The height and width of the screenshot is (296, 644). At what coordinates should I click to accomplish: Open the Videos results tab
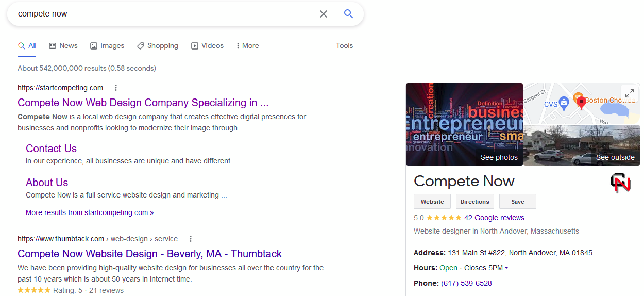click(207, 45)
